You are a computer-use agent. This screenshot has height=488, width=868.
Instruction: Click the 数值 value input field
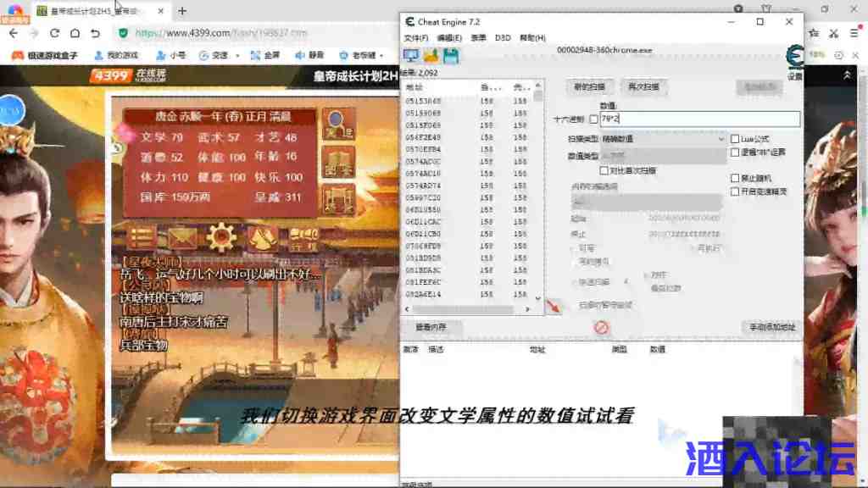tap(698, 119)
